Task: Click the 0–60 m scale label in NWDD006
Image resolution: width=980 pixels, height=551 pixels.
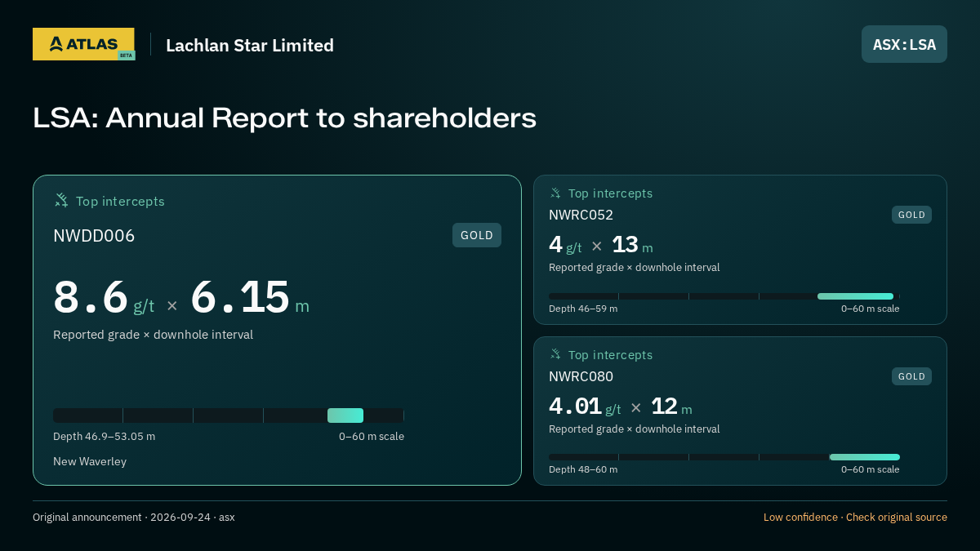Action: click(x=372, y=437)
